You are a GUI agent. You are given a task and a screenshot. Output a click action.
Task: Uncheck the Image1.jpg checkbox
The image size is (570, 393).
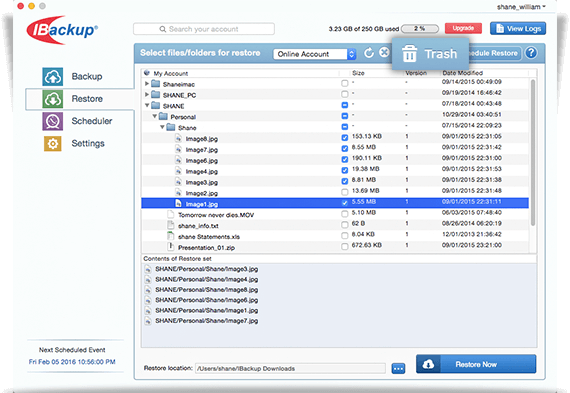coord(345,203)
